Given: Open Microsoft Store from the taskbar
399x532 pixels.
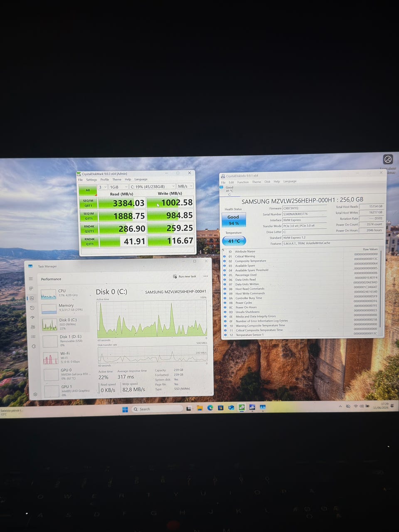Looking at the screenshot, I should pos(220,408).
